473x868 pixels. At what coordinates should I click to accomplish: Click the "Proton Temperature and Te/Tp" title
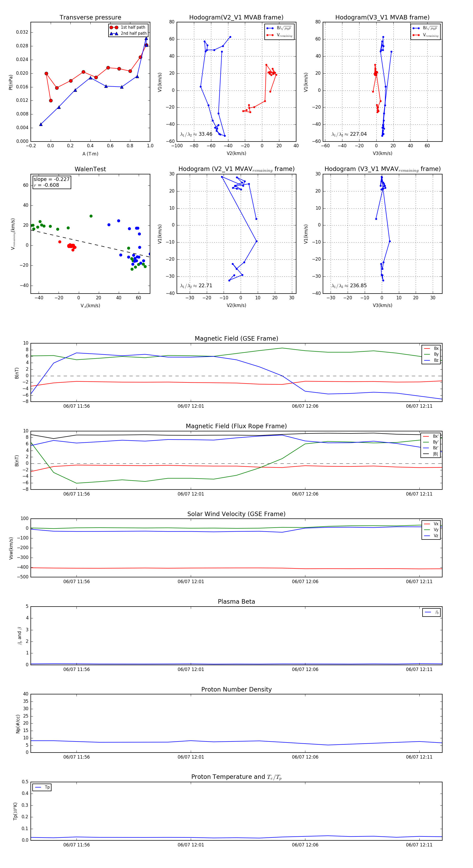click(x=236, y=777)
